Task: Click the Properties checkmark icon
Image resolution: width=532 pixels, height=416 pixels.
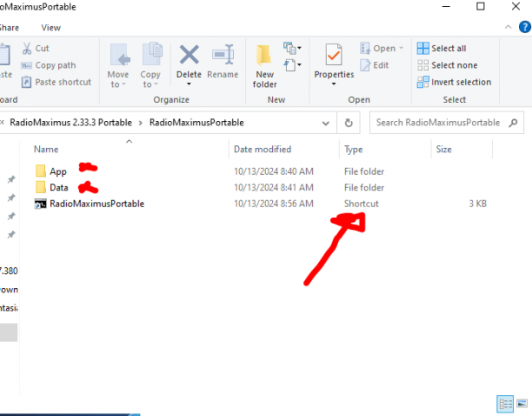Action: [334, 54]
